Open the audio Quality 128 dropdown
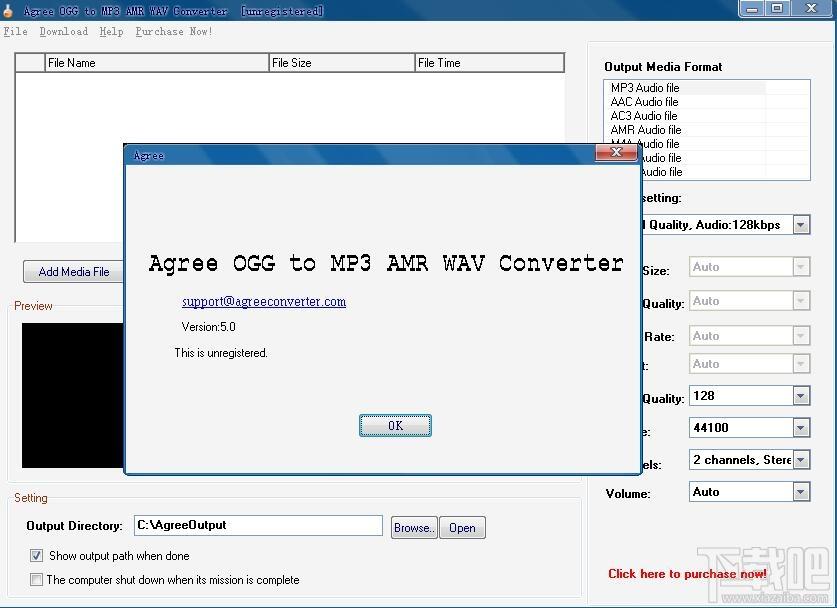Screen dimensions: 837x608 801,396
